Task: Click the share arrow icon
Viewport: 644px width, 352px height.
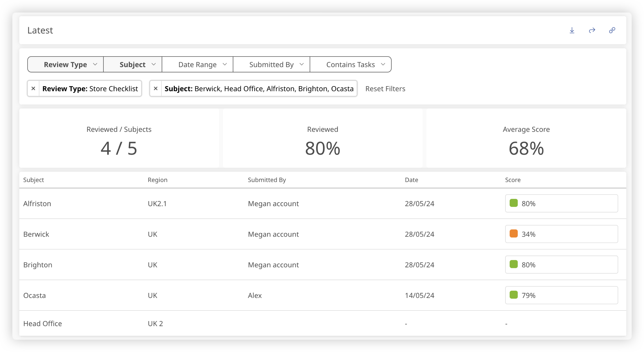Action: click(592, 30)
